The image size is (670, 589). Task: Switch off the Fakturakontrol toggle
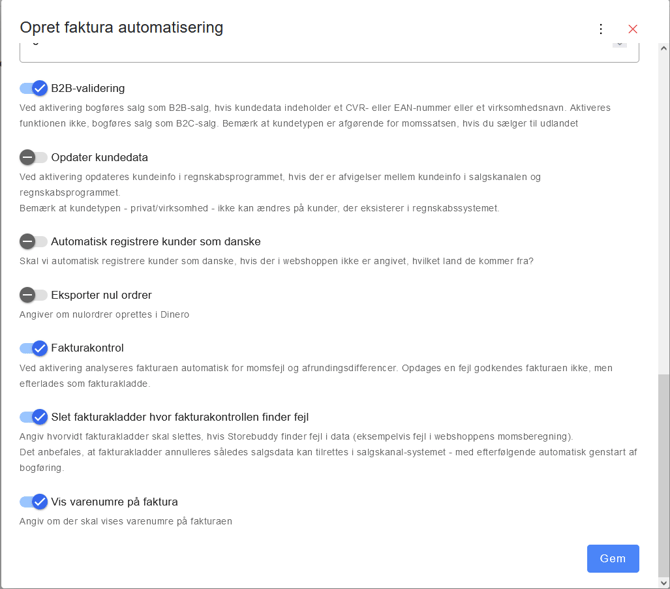(33, 348)
